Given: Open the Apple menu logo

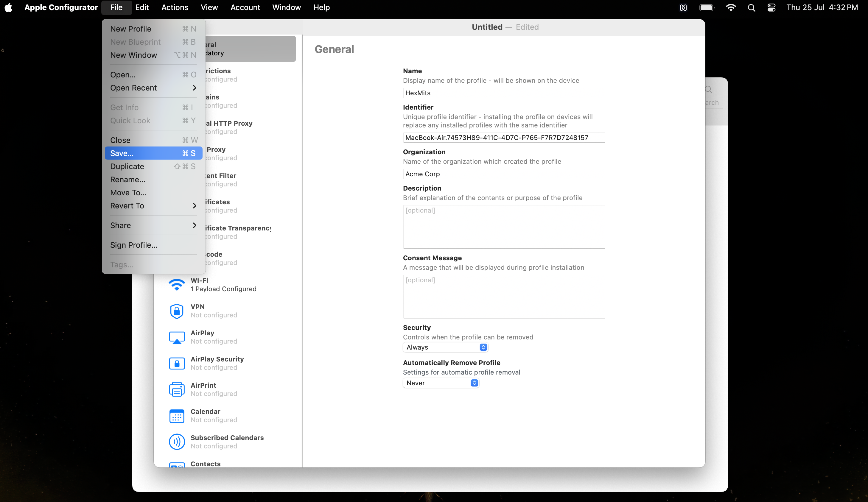Looking at the screenshot, I should coord(9,7).
